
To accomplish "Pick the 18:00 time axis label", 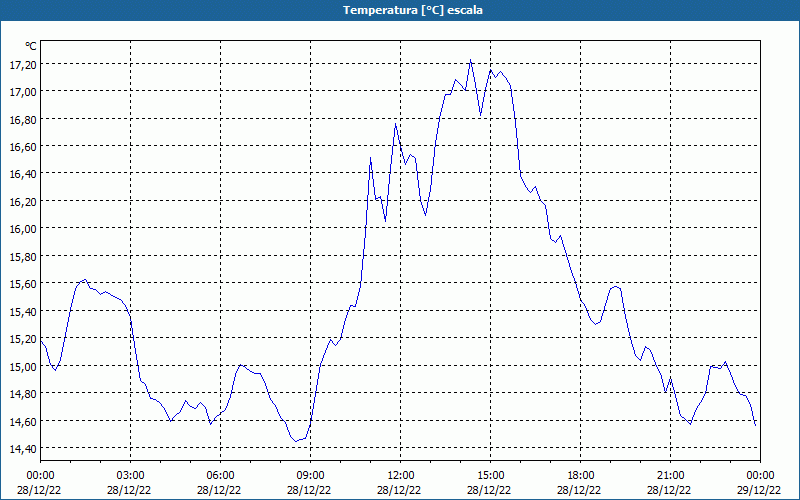I will 581,476.
